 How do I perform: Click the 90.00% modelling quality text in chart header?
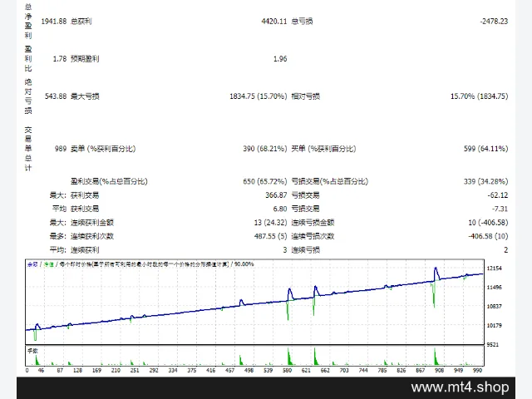click(x=244, y=264)
